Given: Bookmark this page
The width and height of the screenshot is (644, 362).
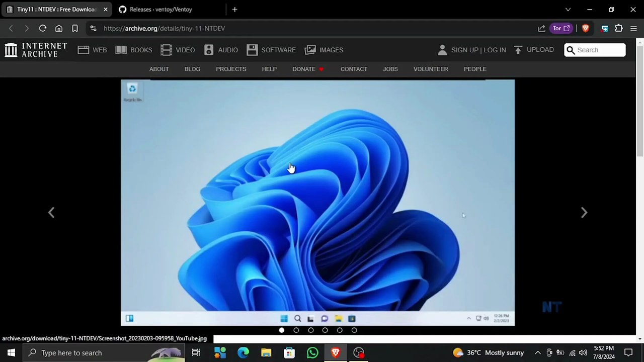Looking at the screenshot, I should point(75,28).
